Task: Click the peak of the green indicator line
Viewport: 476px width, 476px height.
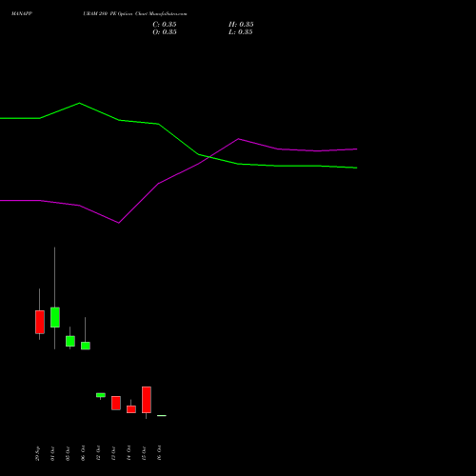Action: pyautogui.click(x=79, y=103)
